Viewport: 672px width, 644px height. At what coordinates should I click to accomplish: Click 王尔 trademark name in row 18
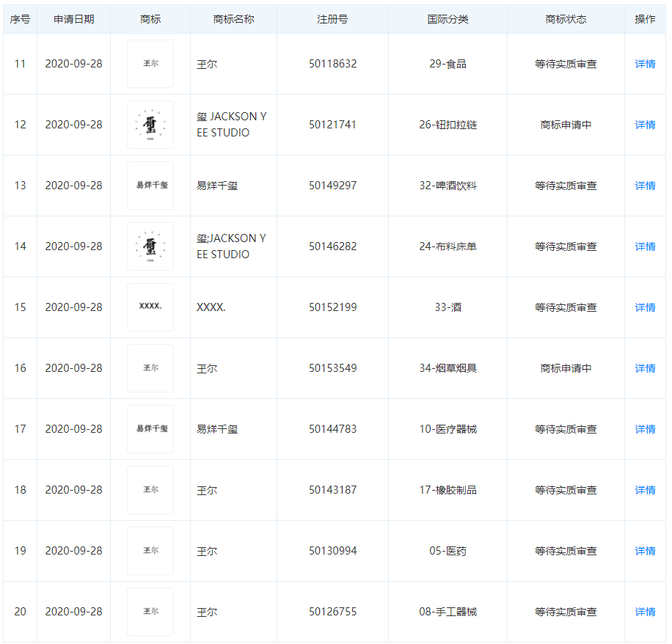(x=207, y=490)
